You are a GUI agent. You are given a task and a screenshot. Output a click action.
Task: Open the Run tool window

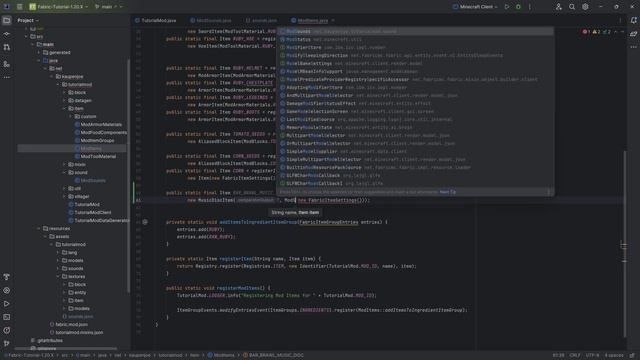click(7, 304)
